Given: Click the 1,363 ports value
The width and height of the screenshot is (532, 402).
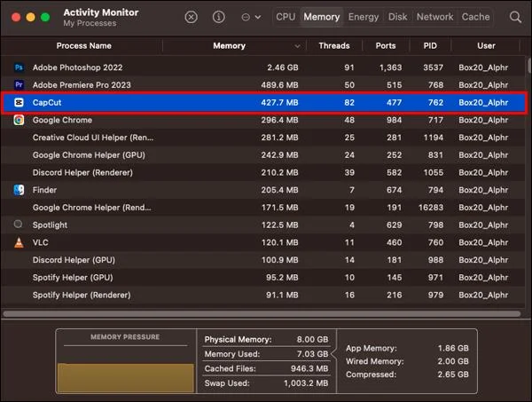Looking at the screenshot, I should tap(390, 67).
